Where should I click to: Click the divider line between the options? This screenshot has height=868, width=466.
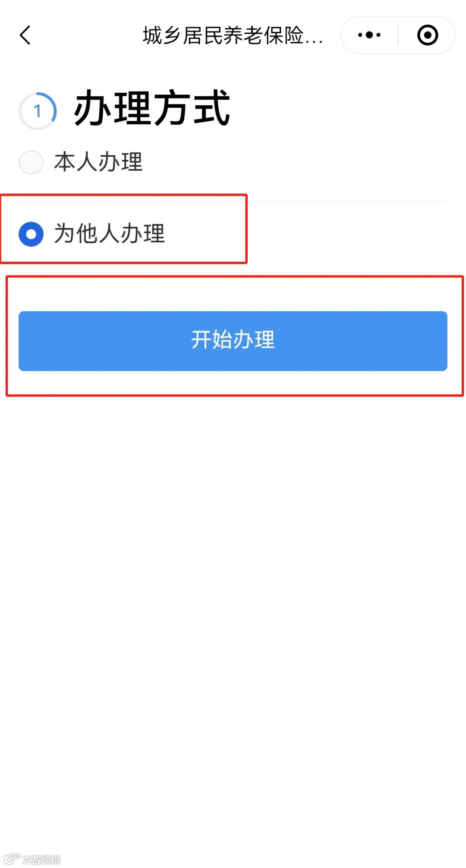point(233,201)
